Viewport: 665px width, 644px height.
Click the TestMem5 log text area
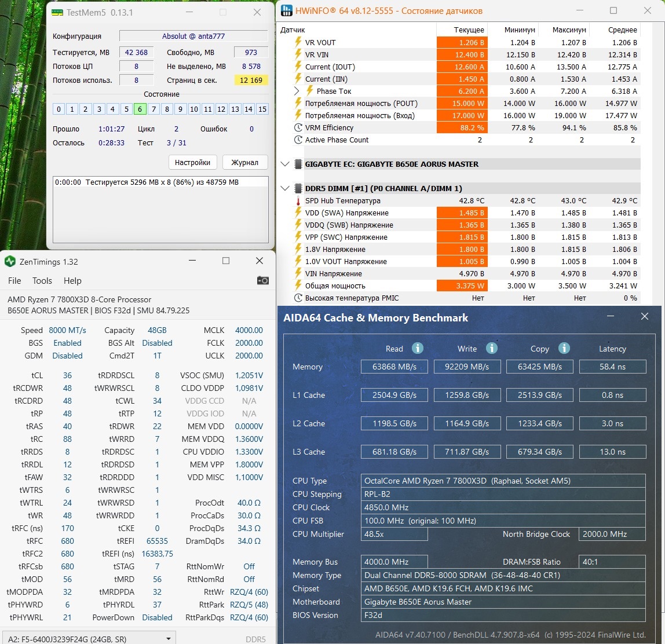click(x=160, y=210)
